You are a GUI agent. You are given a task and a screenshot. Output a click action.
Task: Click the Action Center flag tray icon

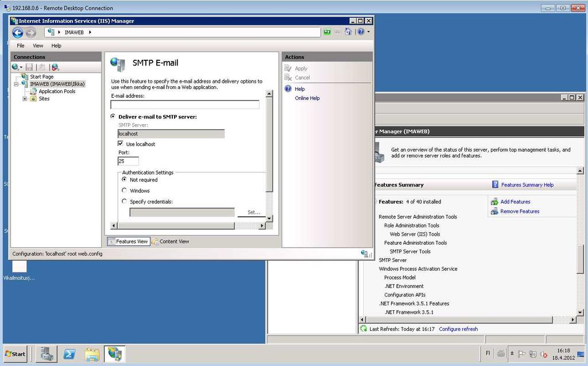(521, 353)
